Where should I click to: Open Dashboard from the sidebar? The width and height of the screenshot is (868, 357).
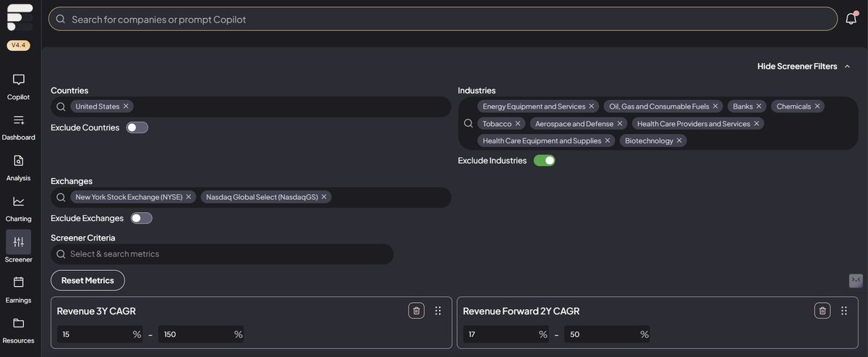click(x=19, y=127)
